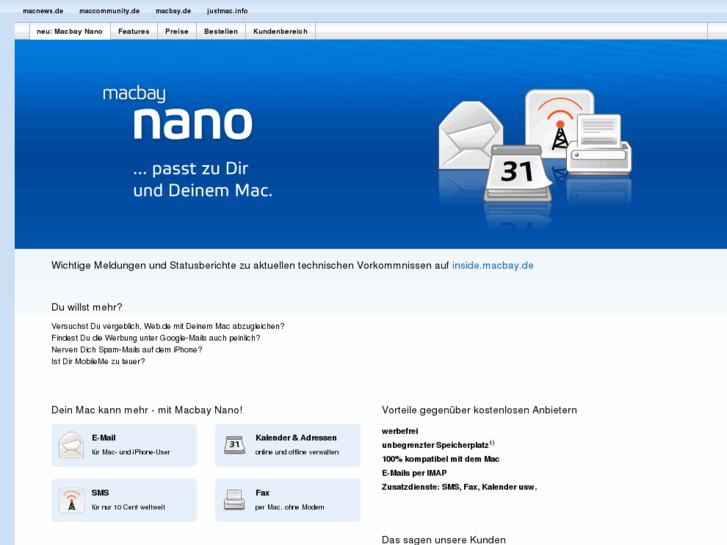The height and width of the screenshot is (545, 727).
Task: Go to macbay.de in the top bar
Action: (x=173, y=11)
